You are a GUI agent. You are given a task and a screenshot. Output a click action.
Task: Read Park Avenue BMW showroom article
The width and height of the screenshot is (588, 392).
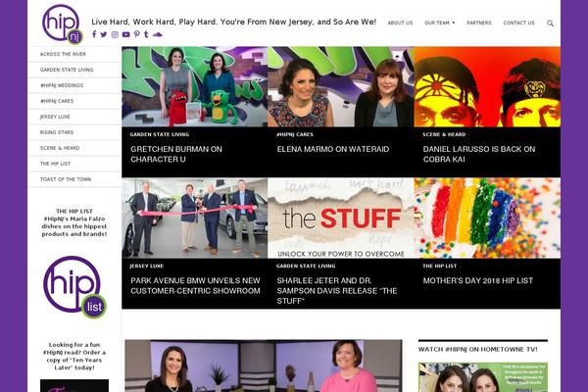[x=195, y=285]
